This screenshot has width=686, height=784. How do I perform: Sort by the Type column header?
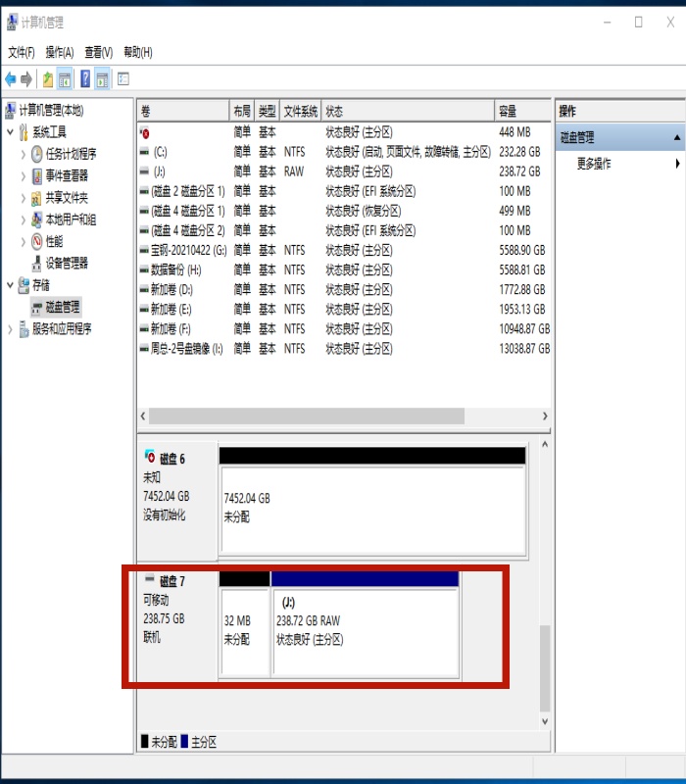pyautogui.click(x=267, y=111)
